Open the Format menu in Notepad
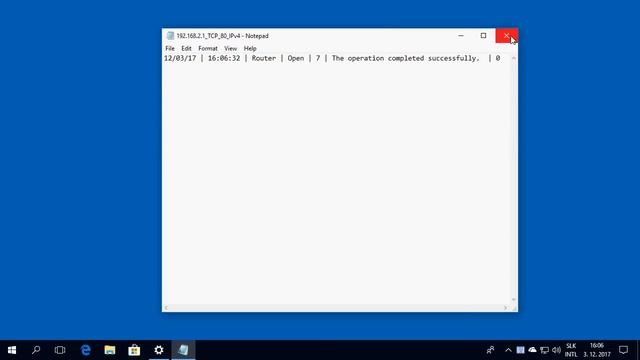The width and height of the screenshot is (640, 360). pos(208,48)
